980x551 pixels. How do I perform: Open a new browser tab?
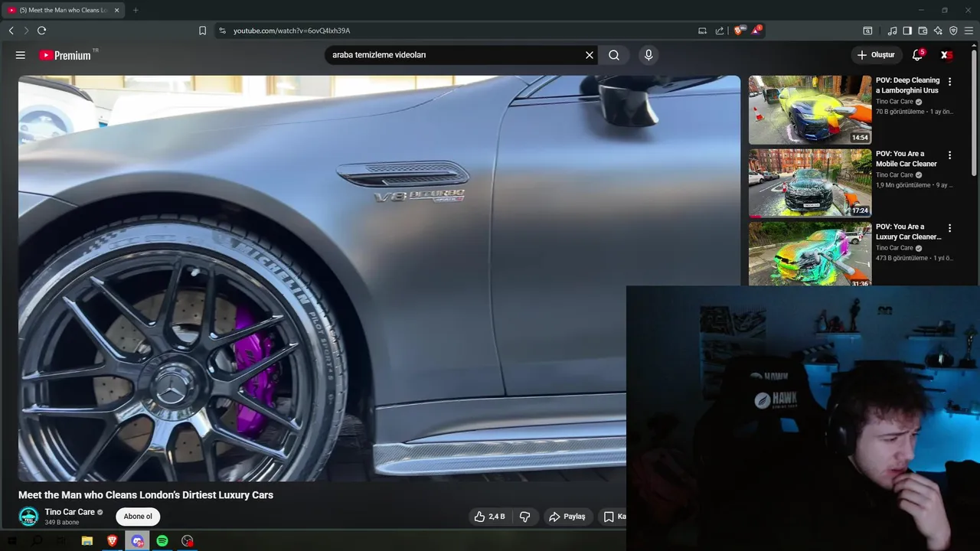pos(136,10)
